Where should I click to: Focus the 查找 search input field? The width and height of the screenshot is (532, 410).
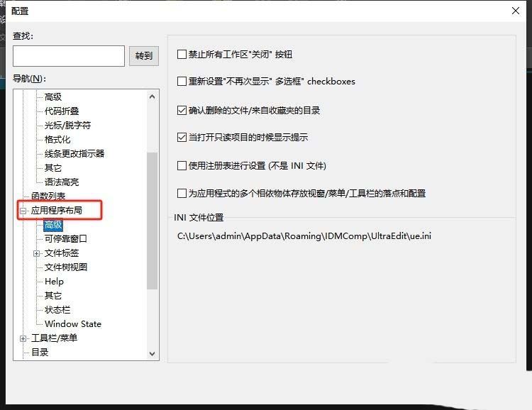(x=69, y=56)
